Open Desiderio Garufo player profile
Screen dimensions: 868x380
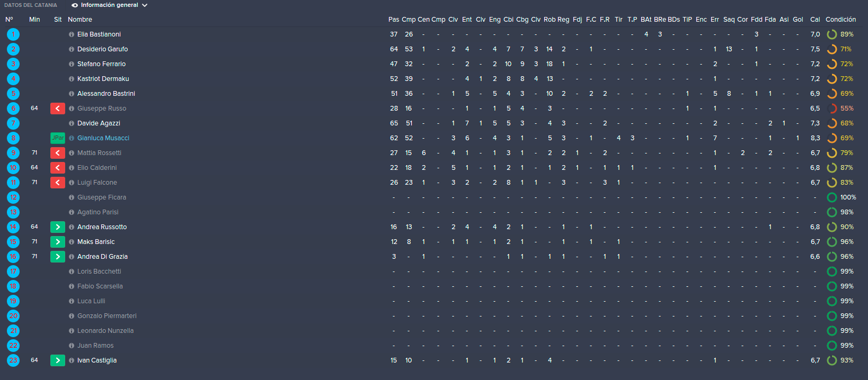tap(103, 49)
